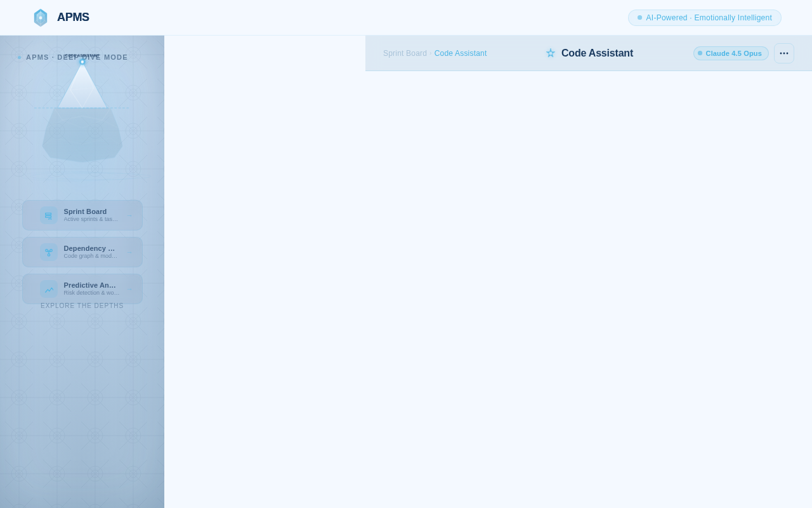Open the ellipsis overflow menu

[x=783, y=53]
